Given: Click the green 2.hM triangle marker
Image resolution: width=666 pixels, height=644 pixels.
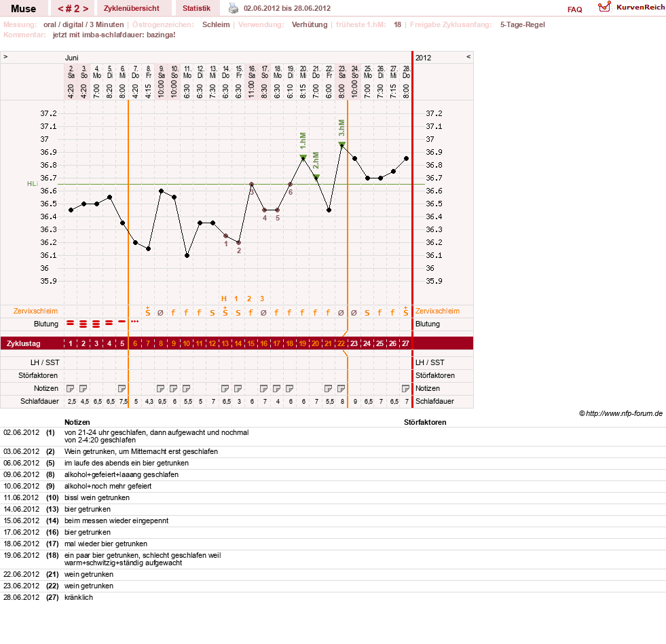Looking at the screenshot, I should [x=316, y=177].
